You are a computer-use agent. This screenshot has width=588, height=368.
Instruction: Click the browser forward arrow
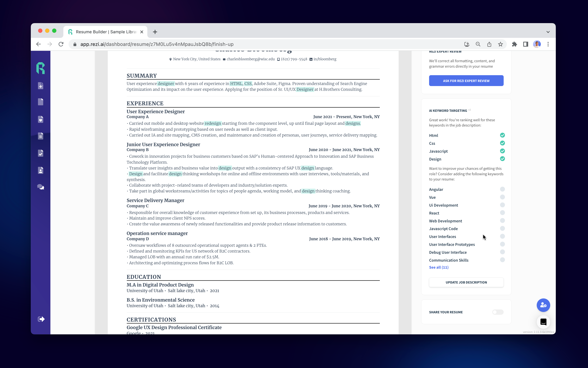click(50, 44)
